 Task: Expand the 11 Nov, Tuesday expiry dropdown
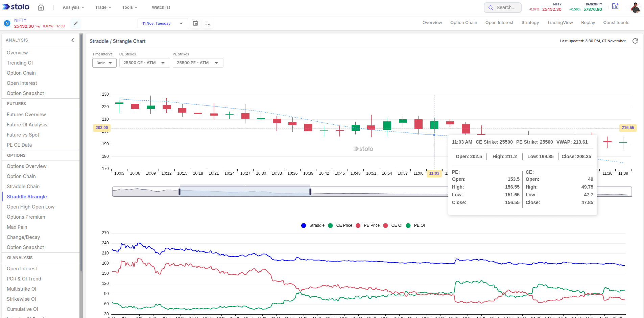pyautogui.click(x=163, y=23)
